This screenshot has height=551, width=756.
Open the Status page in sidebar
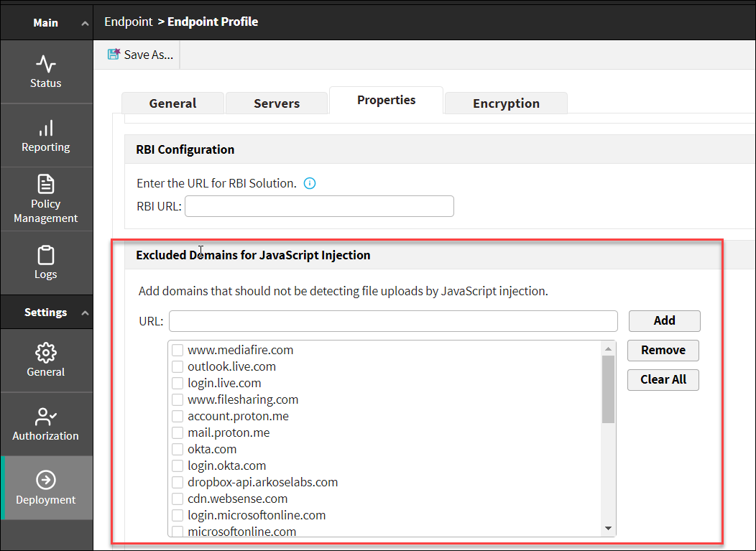[x=46, y=72]
